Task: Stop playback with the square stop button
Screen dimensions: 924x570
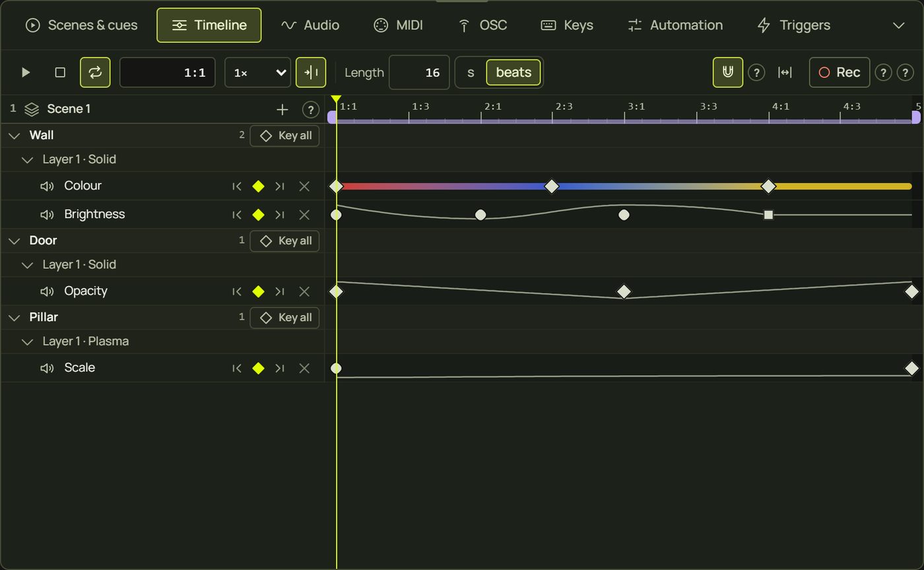Action: tap(60, 73)
